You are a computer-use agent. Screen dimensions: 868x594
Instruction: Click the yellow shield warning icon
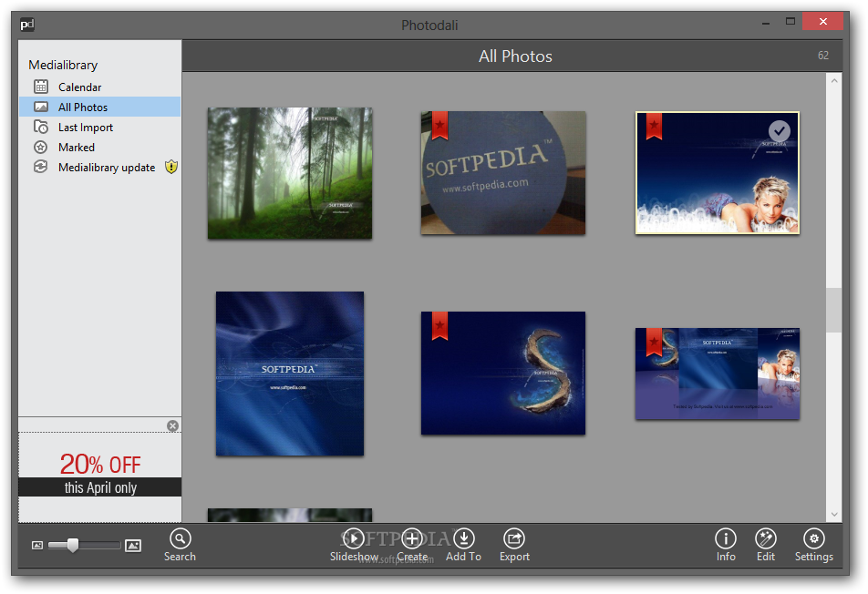coord(171,167)
